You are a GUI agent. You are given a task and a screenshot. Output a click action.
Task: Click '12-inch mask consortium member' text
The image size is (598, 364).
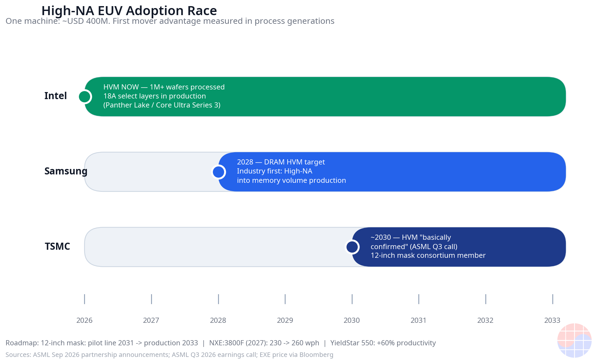pos(428,256)
